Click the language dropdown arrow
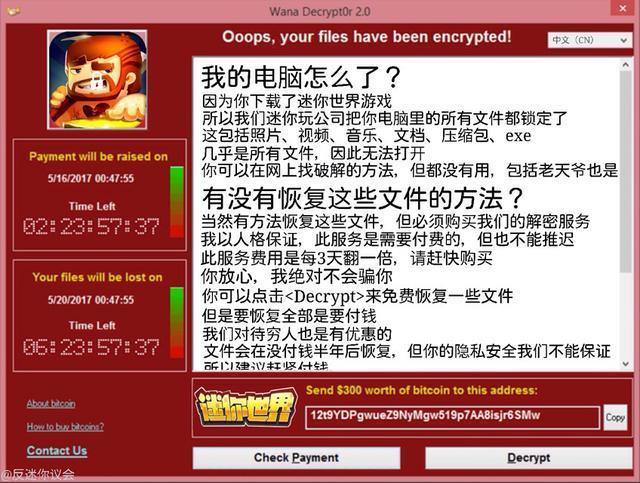Viewport: 640px width, 483px height. (x=623, y=40)
